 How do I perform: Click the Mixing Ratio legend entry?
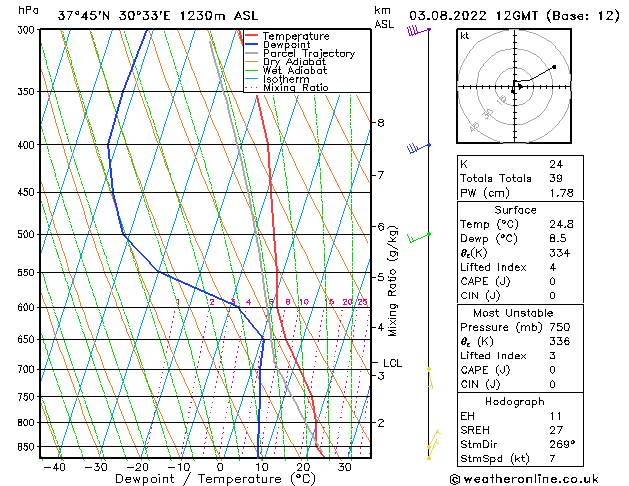coord(286,88)
